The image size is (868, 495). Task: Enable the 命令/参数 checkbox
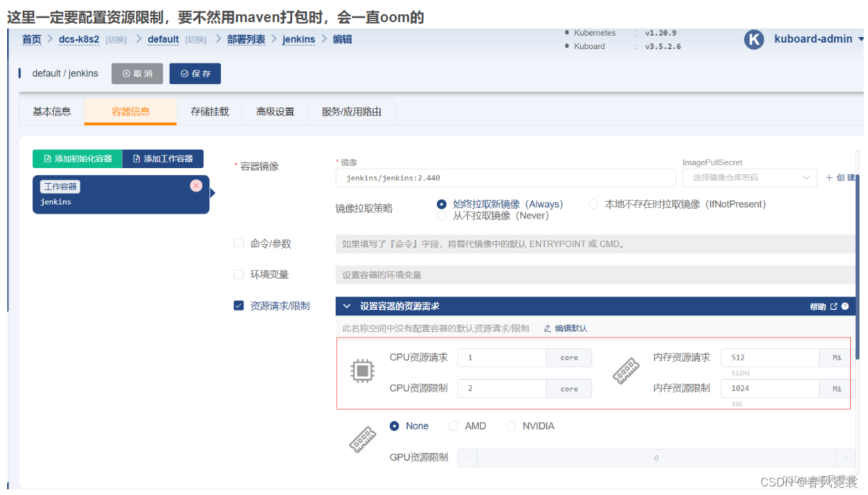239,244
